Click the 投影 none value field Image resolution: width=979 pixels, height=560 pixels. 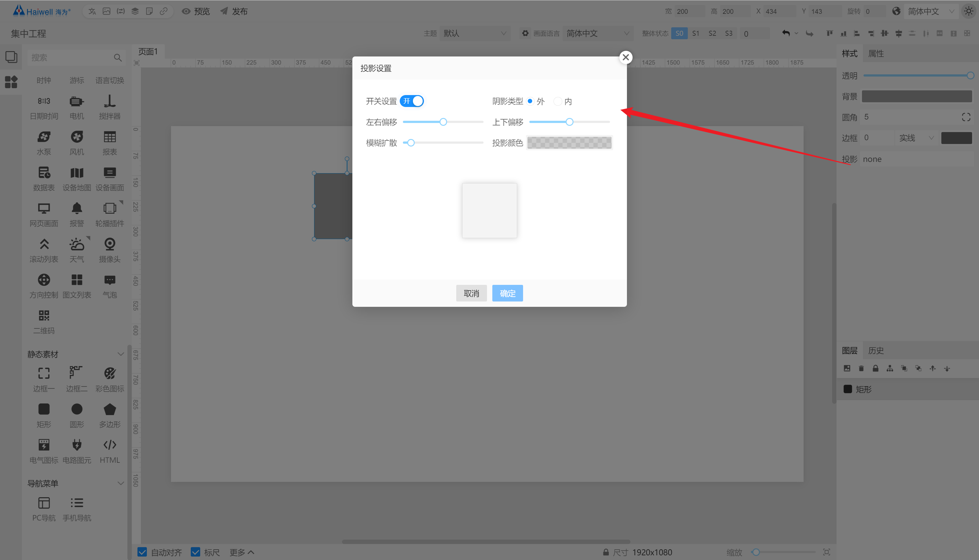click(917, 159)
